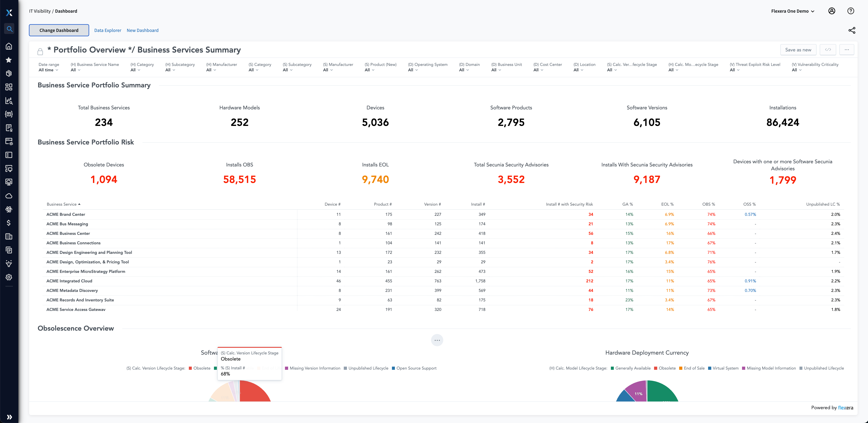Click the Change Dashboard button
868x423 pixels.
59,30
